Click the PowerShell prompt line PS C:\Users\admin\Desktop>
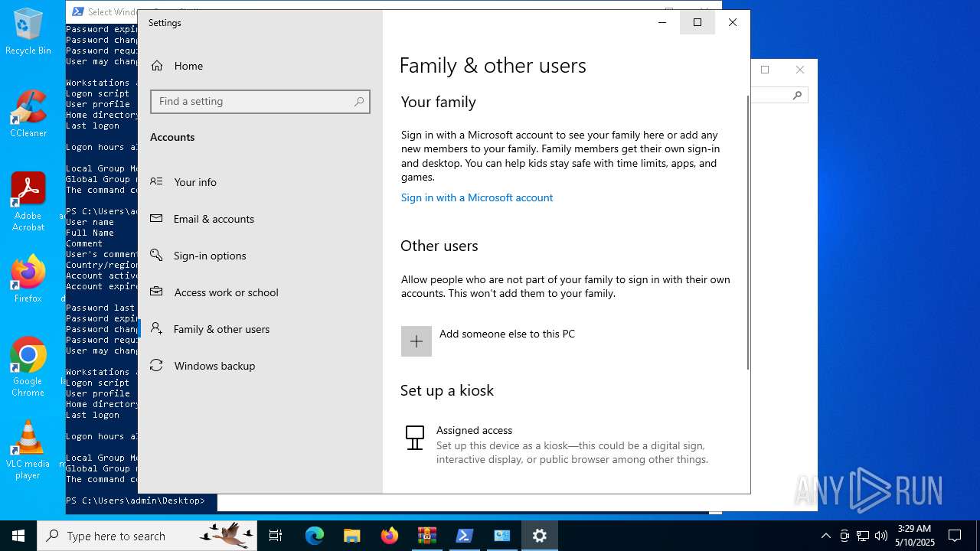This screenshot has height=551, width=980. pyautogui.click(x=136, y=500)
